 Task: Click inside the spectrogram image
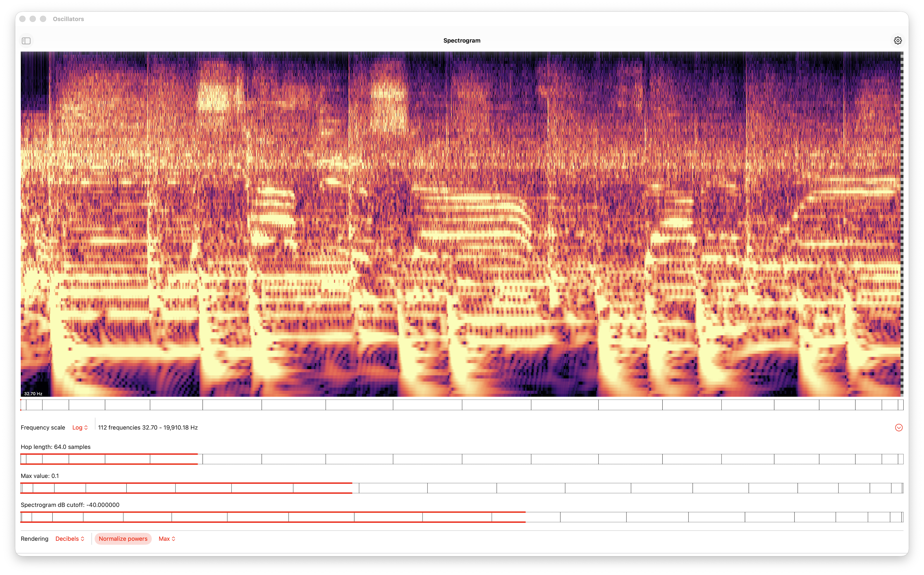click(x=462, y=224)
